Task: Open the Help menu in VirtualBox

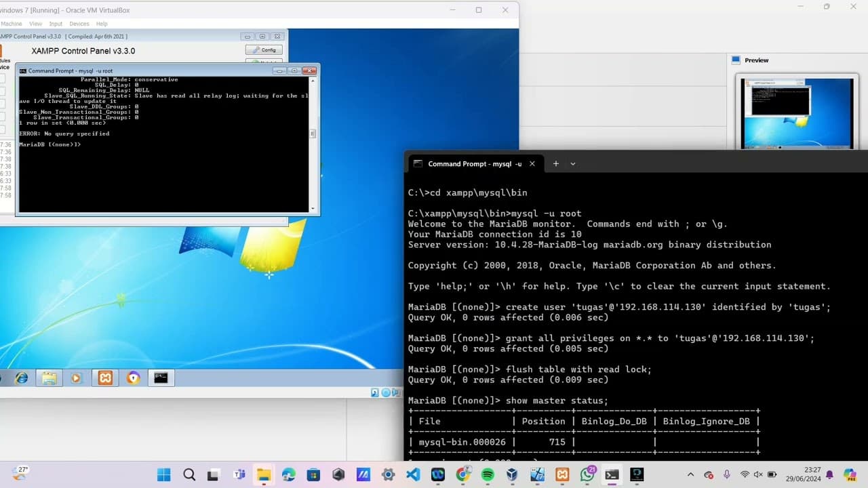Action: pyautogui.click(x=102, y=24)
